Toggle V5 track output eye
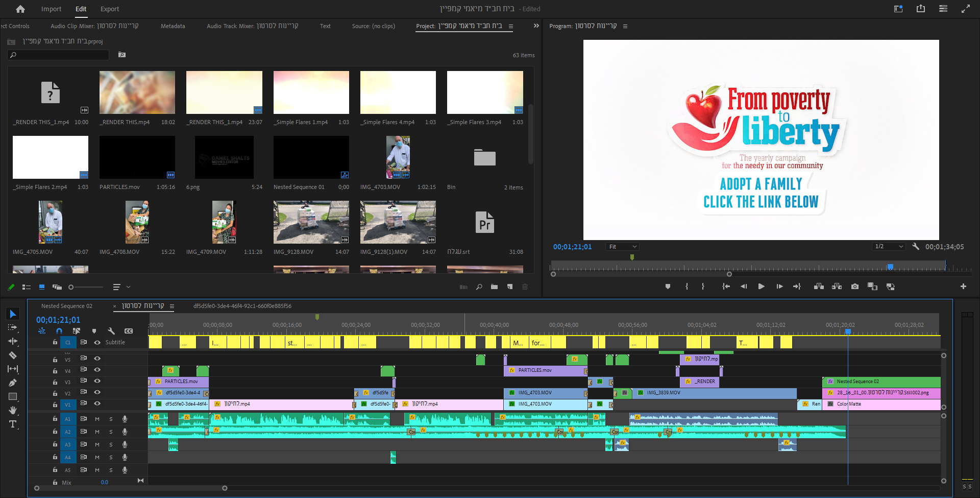 pyautogui.click(x=97, y=359)
